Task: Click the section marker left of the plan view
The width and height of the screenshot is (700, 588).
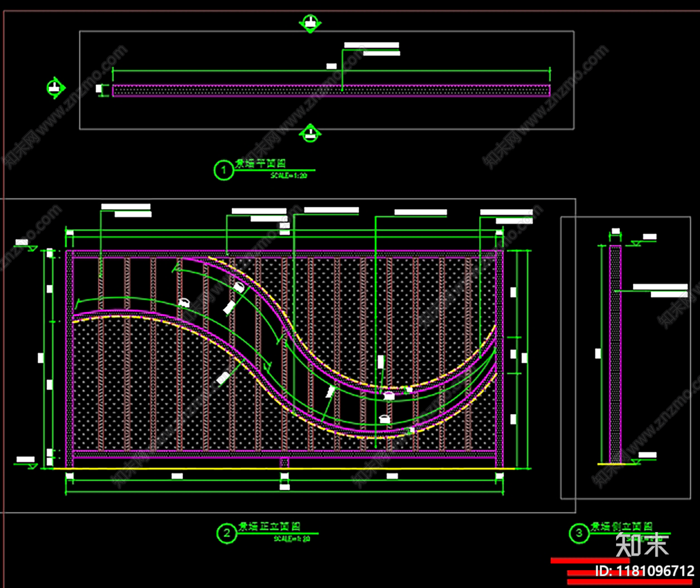Action: click(x=56, y=88)
